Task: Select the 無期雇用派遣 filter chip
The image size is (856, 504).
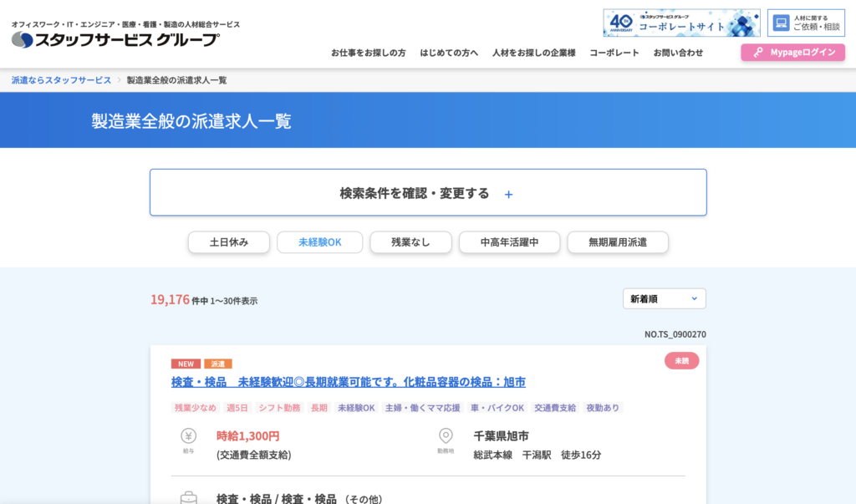Action: pos(617,242)
